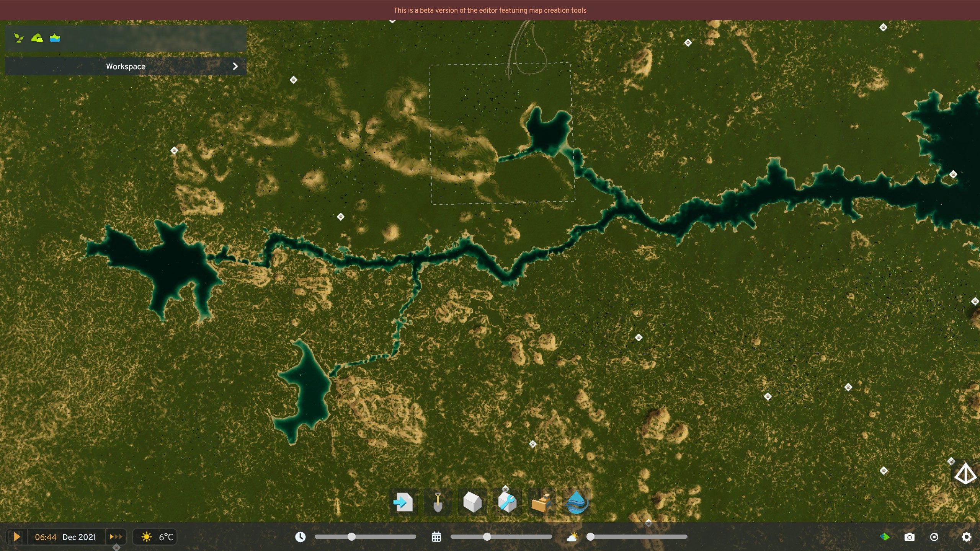980x551 pixels.
Task: Start simulation with the play button
Action: 16,537
